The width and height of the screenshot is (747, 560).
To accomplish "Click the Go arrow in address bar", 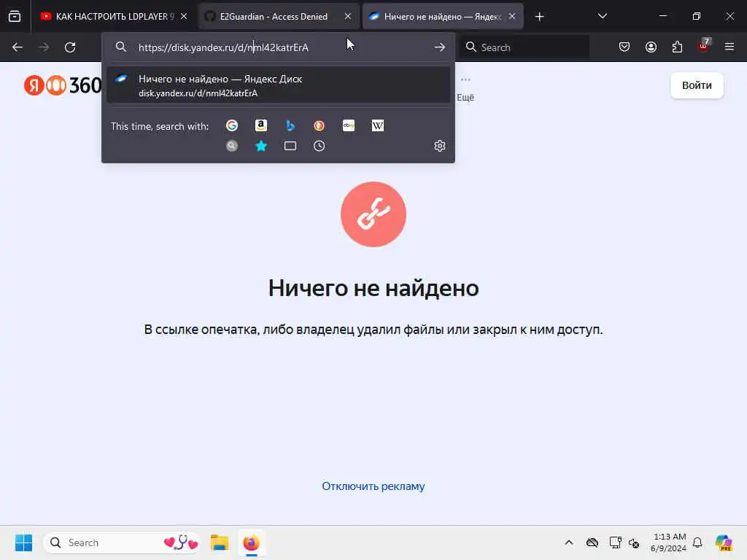I will [439, 47].
